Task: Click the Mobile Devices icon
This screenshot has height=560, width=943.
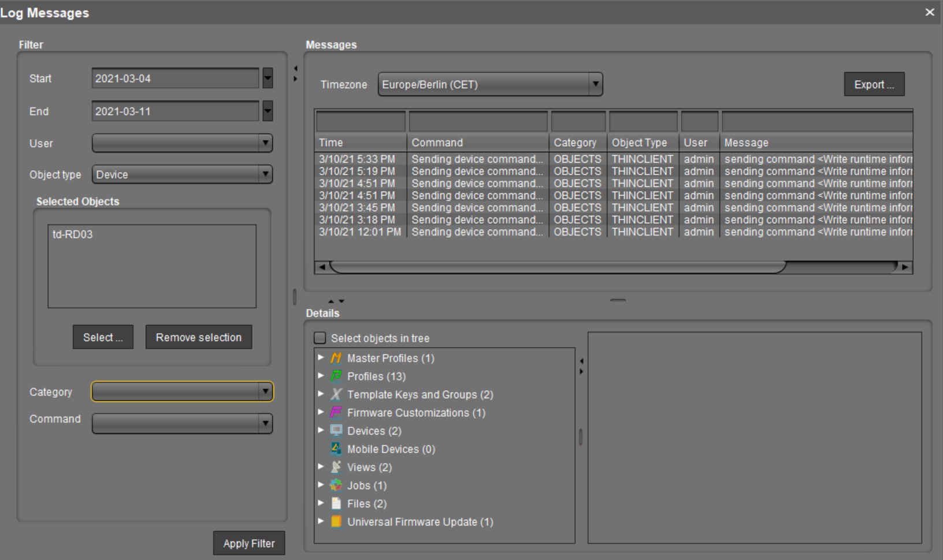Action: click(336, 449)
